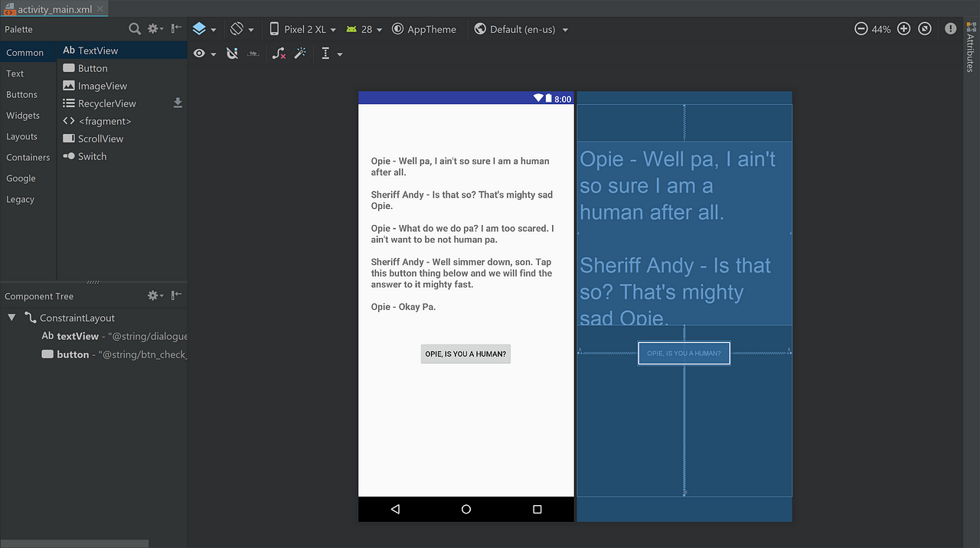Open the guidelines dropdown
Image resolution: width=980 pixels, height=548 pixels.
pos(332,54)
